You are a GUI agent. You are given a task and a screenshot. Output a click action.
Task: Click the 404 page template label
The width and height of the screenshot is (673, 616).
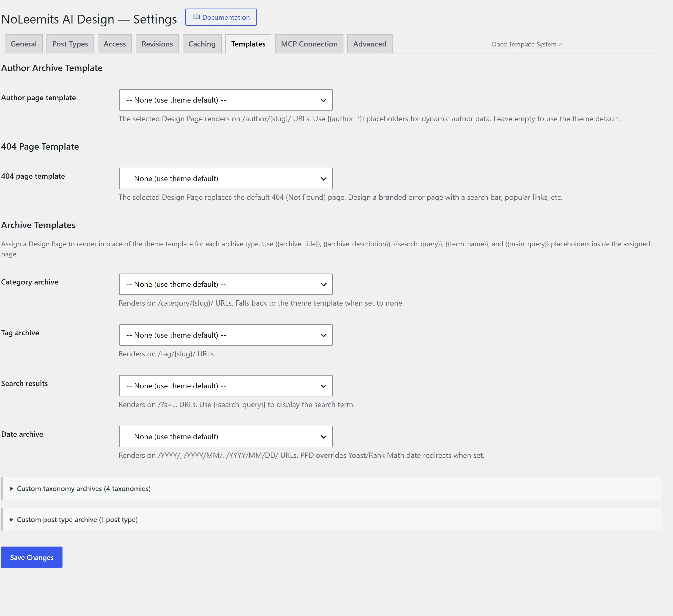click(x=33, y=176)
